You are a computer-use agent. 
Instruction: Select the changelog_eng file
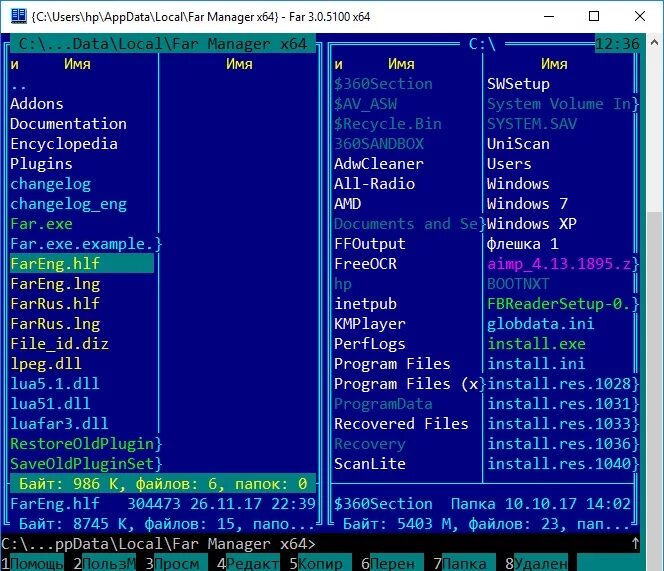68,204
